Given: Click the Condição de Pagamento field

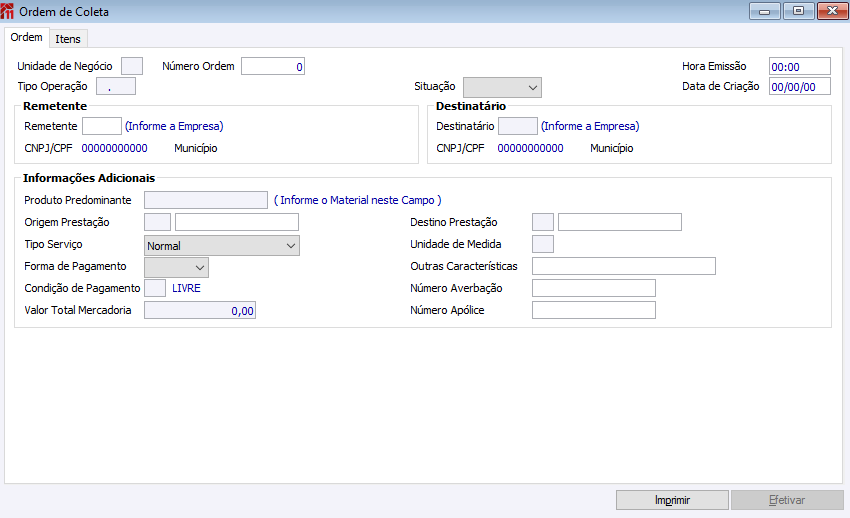Looking at the screenshot, I should pos(155,288).
